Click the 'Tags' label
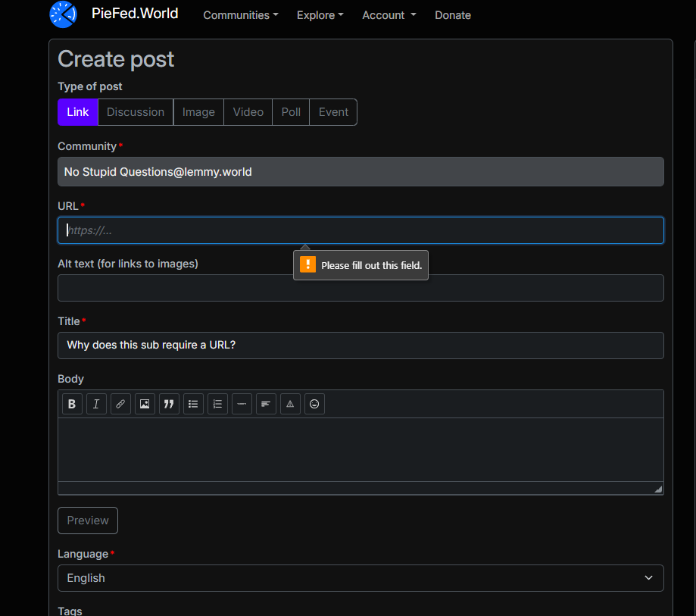This screenshot has height=616, width=696. pyautogui.click(x=70, y=611)
